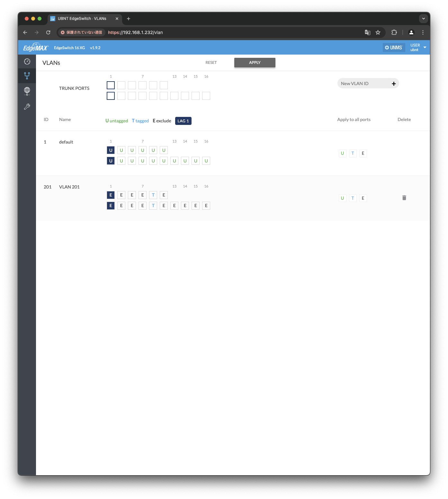The width and height of the screenshot is (448, 499).
Task: Click the Google Translate icon in address bar
Action: (x=367, y=32)
